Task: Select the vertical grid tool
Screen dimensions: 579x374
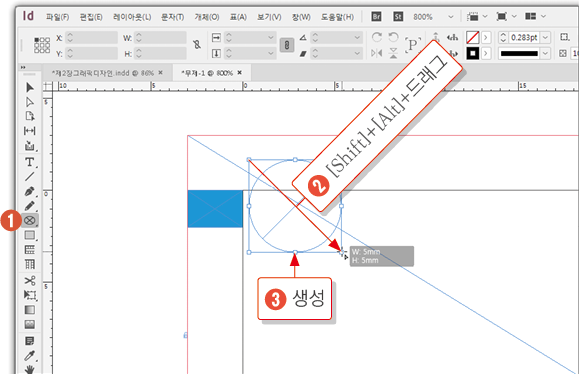Action: 30,264
